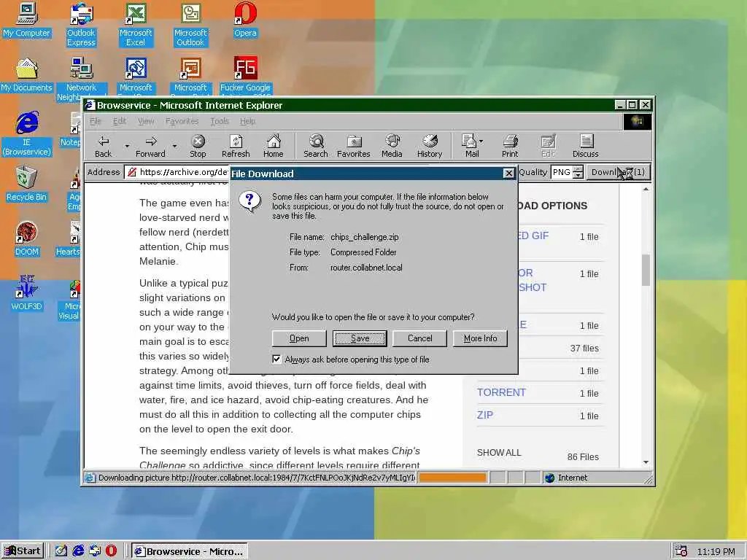Screen dimensions: 747x560
Task: Click the Back toolbar icon
Action: (104, 146)
